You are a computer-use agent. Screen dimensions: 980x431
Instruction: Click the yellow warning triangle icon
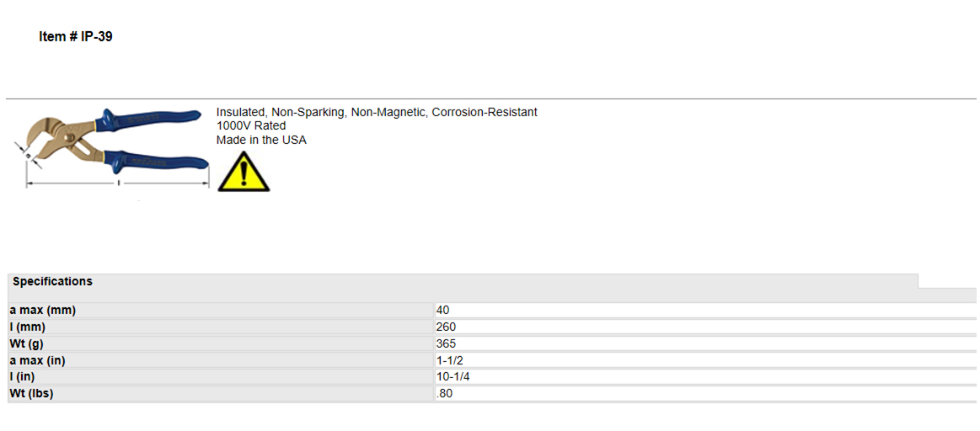tap(244, 171)
